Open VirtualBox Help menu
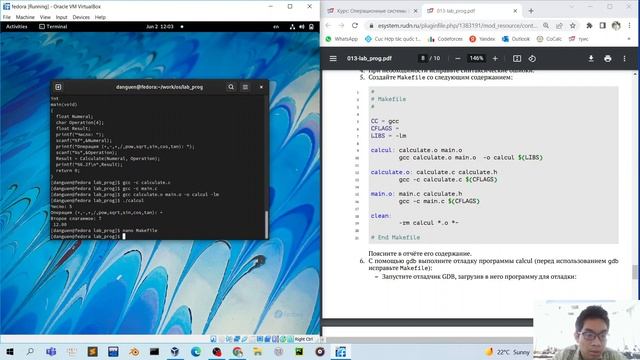The height and width of the screenshot is (360, 640). tap(100, 17)
